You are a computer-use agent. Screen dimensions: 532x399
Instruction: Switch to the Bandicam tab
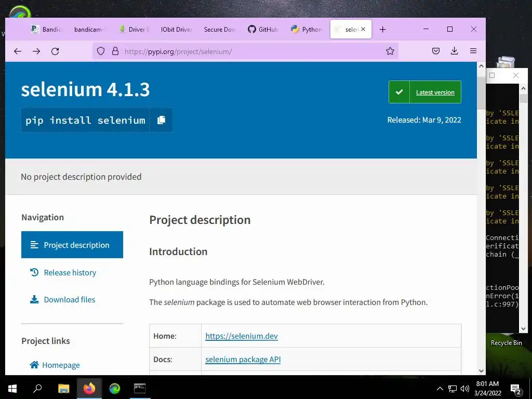[46, 30]
